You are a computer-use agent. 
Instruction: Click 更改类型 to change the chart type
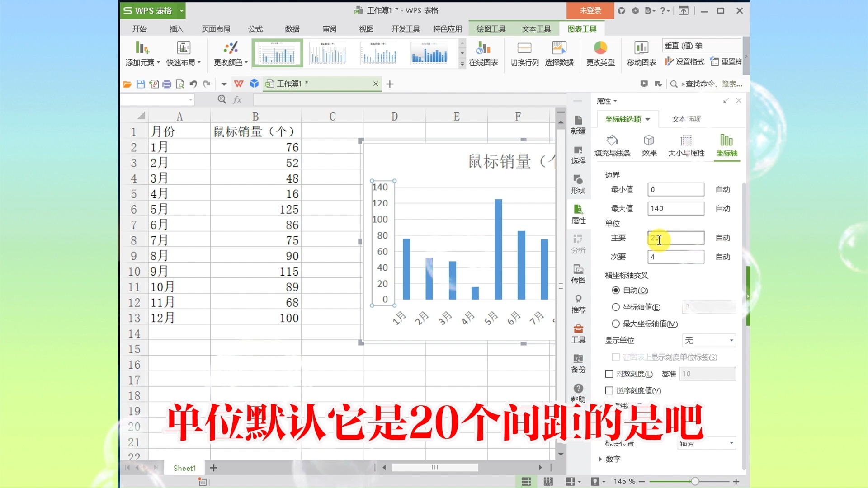tap(600, 53)
